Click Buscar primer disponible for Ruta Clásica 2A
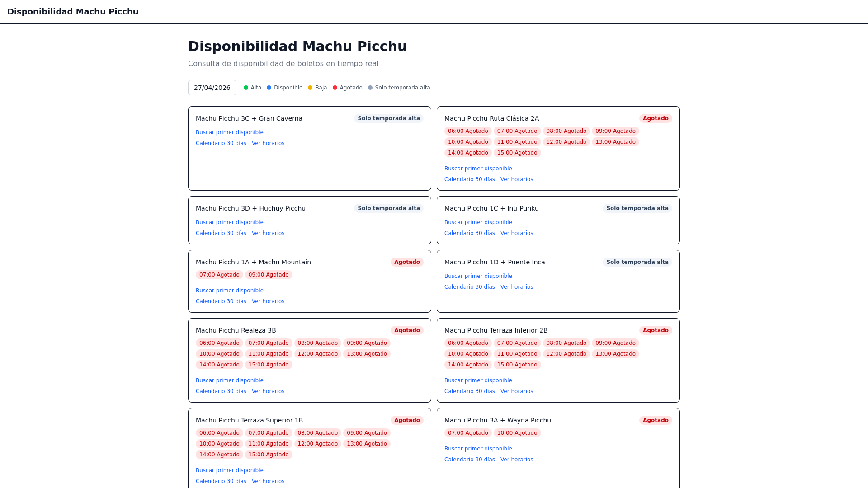868x488 pixels. 478,169
